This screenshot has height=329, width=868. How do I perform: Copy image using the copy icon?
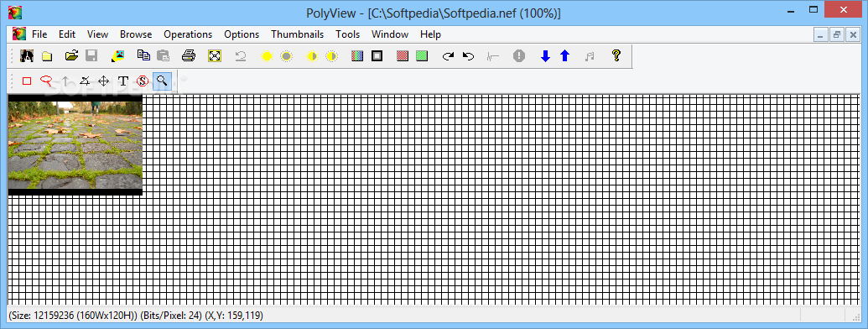[143, 55]
